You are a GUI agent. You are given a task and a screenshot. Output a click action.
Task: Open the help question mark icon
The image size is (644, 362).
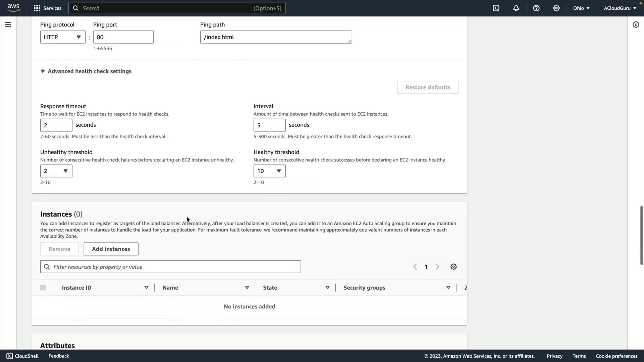click(536, 8)
